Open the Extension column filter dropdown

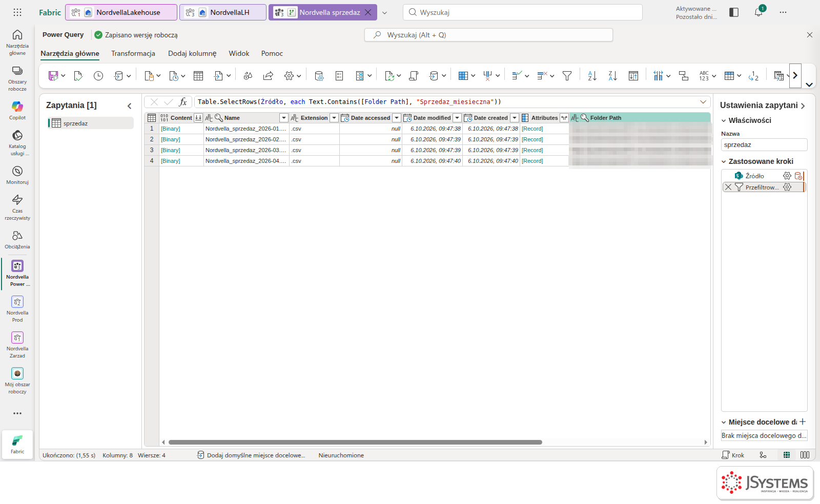(334, 118)
